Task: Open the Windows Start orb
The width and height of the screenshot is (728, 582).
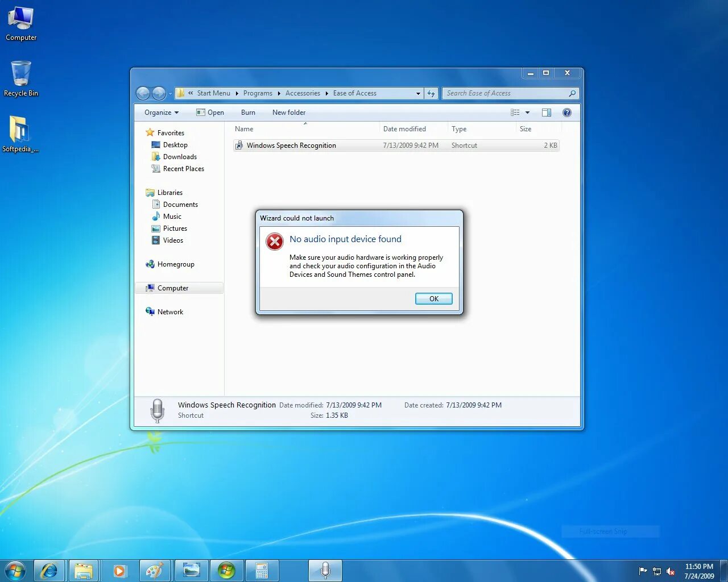Action: [15, 571]
